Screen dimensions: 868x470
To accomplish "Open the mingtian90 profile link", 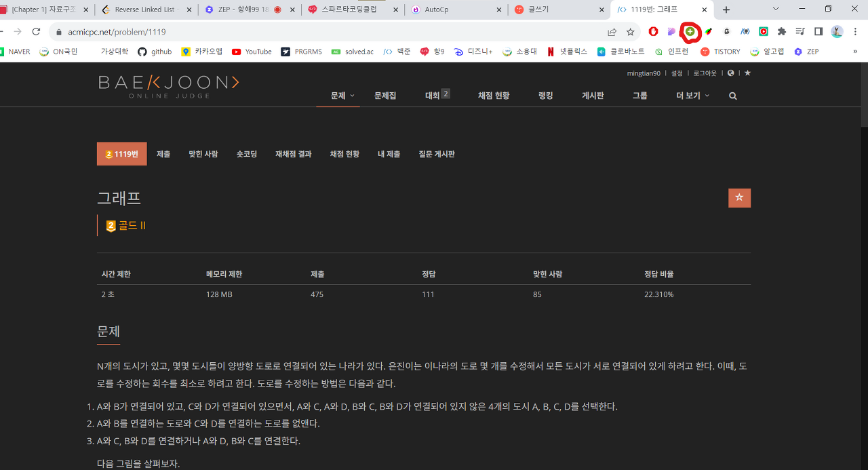I will coord(643,73).
